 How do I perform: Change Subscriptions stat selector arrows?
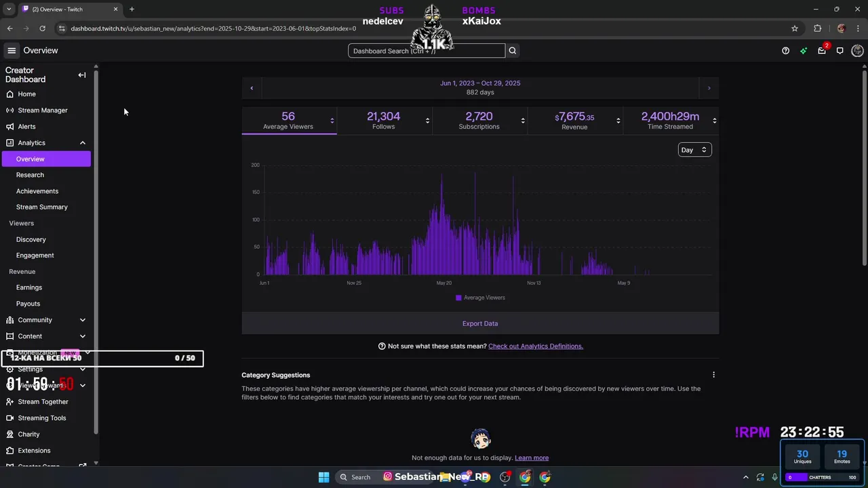tap(523, 121)
